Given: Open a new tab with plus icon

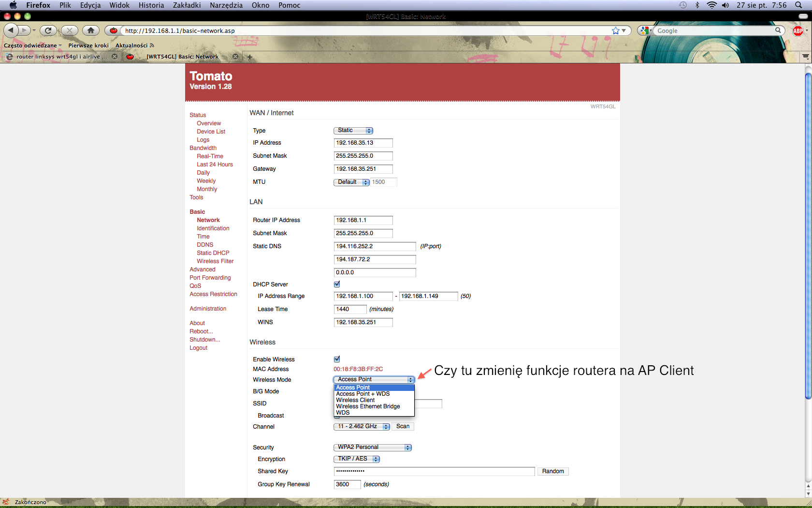Looking at the screenshot, I should [250, 57].
